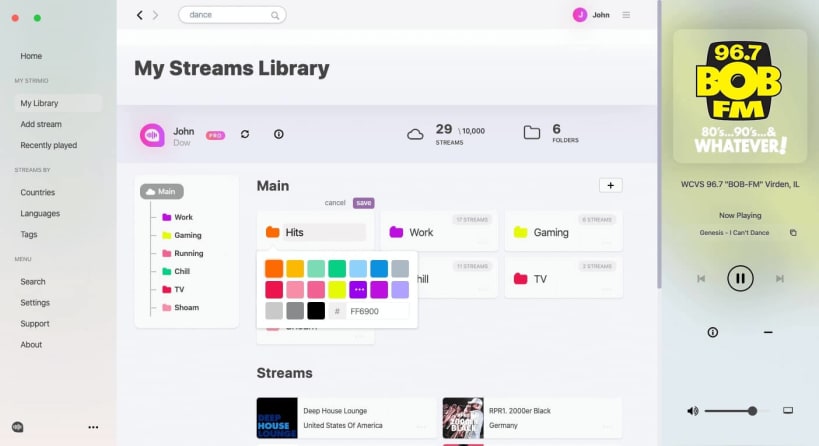Open Search in sidebar menu
This screenshot has width=819, height=446.
click(33, 281)
